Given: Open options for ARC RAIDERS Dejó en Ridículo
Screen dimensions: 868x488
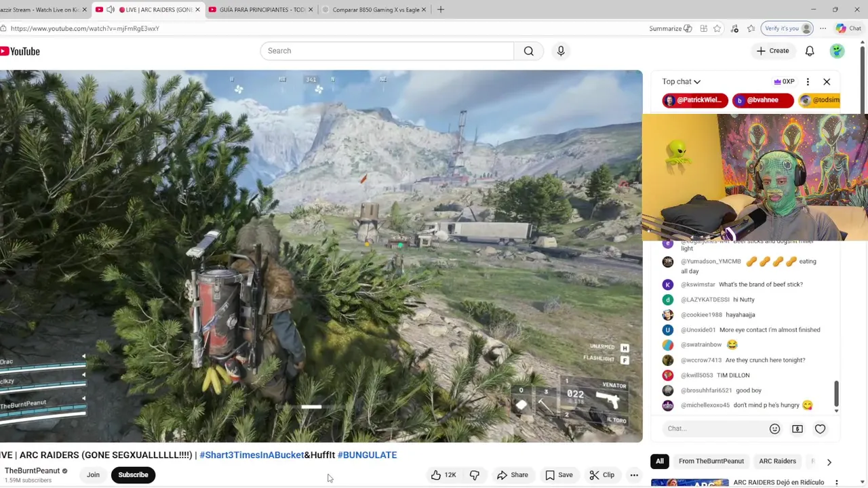Looking at the screenshot, I should [837, 483].
